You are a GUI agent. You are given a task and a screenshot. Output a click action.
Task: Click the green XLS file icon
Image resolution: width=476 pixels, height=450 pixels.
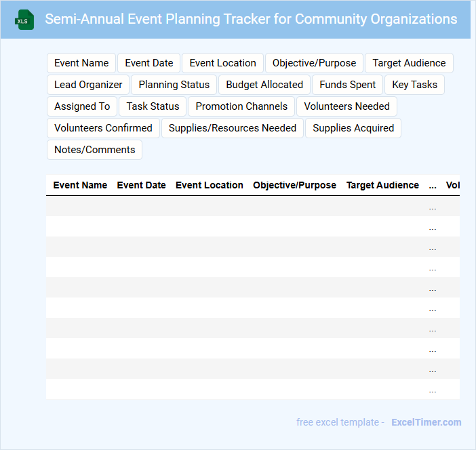coord(25,20)
